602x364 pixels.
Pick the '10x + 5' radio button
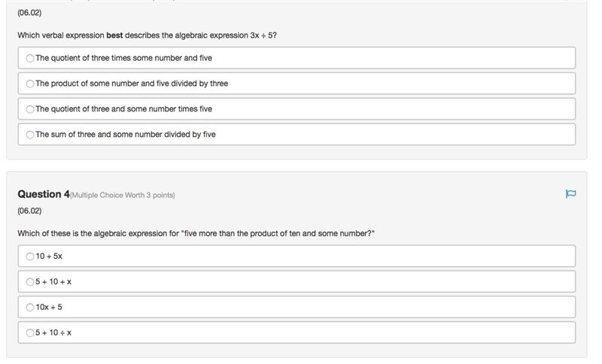tap(30, 308)
